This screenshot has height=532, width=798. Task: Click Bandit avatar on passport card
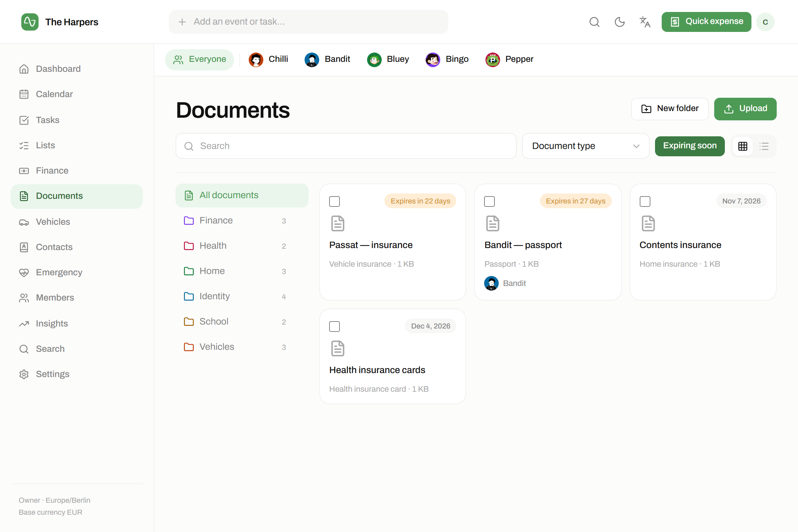pyautogui.click(x=491, y=283)
